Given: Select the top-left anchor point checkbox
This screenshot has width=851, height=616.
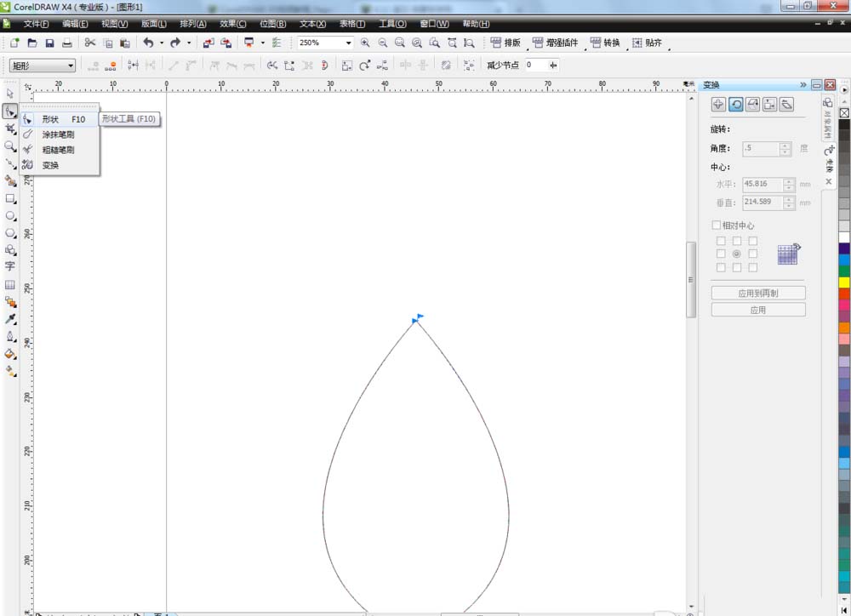Looking at the screenshot, I should [x=720, y=240].
